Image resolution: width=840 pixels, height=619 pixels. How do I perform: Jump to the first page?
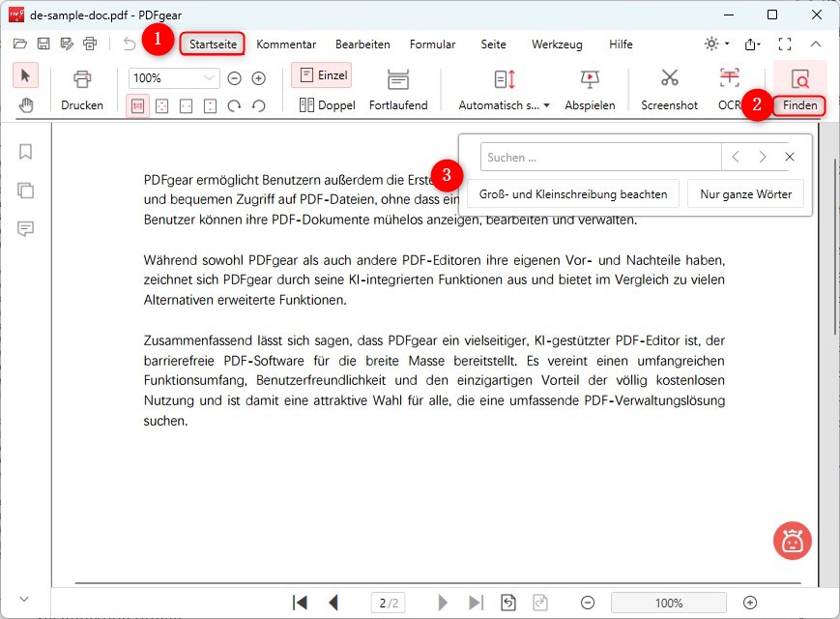point(300,603)
